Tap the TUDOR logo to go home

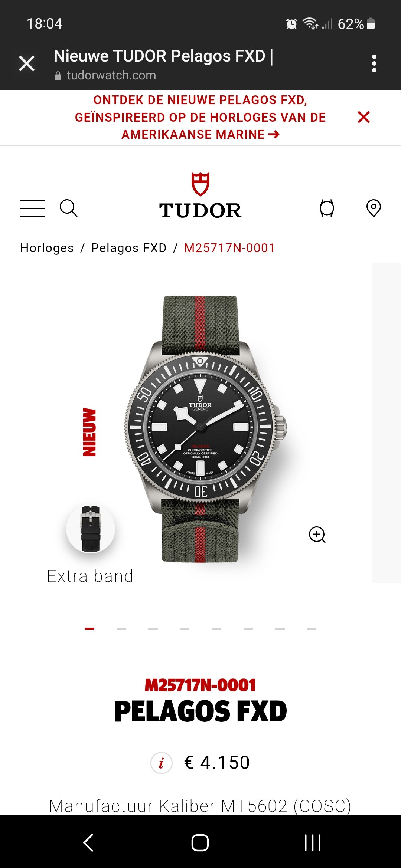point(200,195)
